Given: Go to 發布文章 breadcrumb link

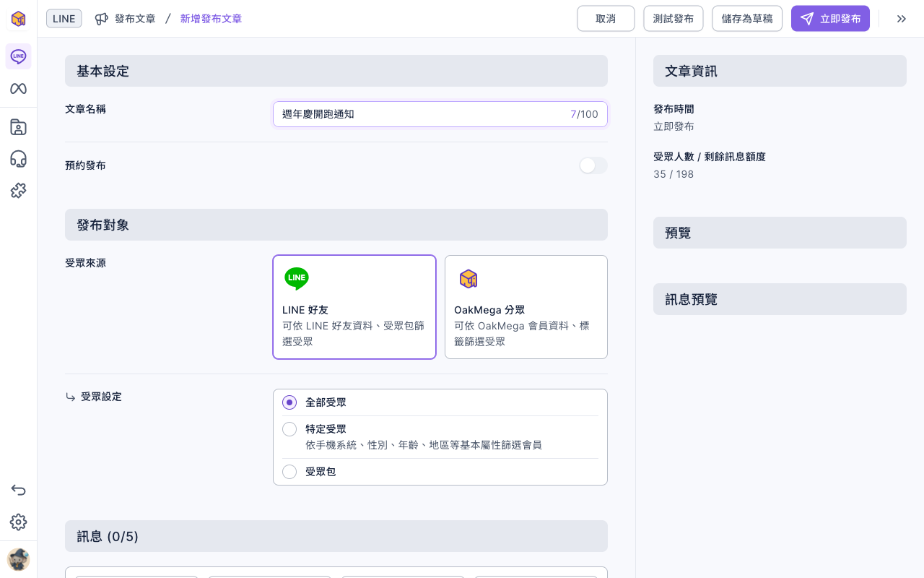Looking at the screenshot, I should click(x=135, y=19).
